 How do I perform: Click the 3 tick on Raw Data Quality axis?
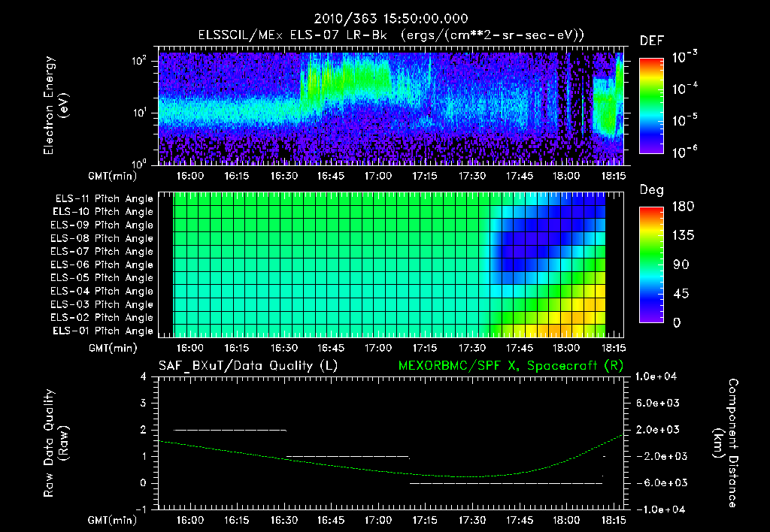(x=144, y=403)
